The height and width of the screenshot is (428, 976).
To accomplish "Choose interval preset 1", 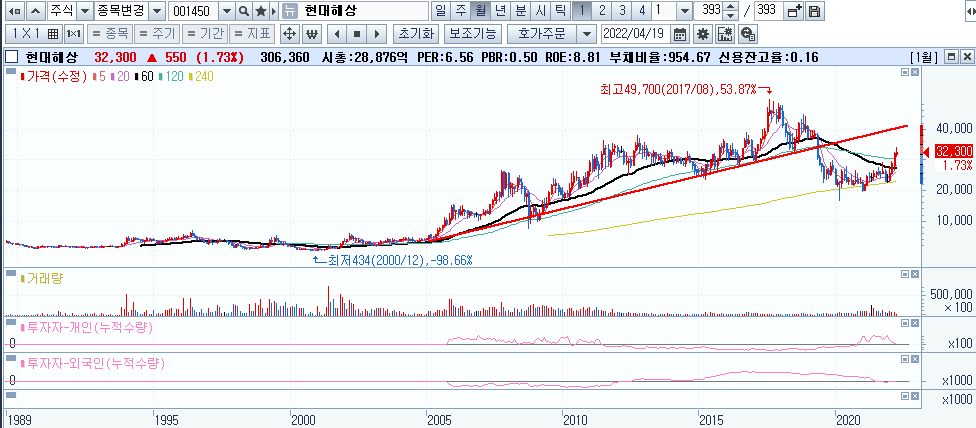I will (582, 11).
